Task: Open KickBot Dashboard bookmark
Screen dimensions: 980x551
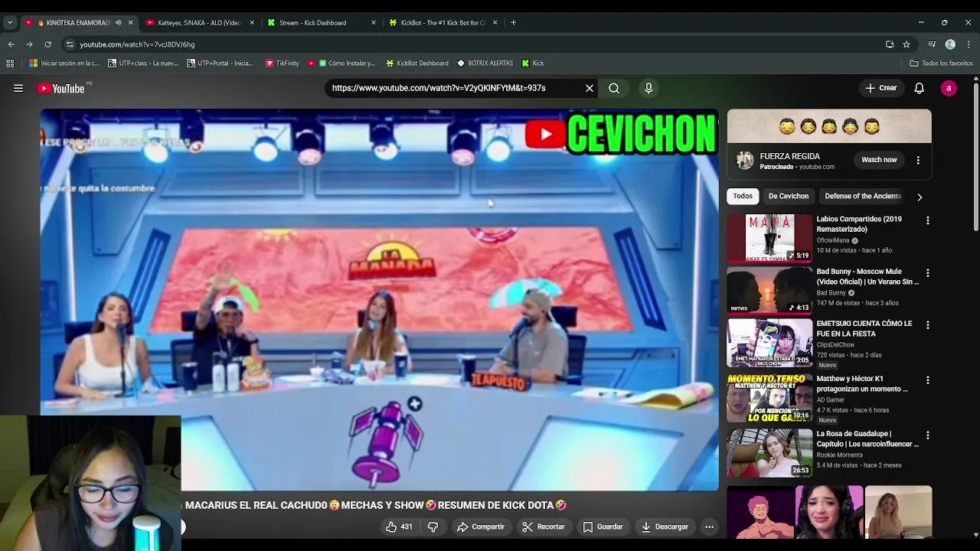Action: 417,64
